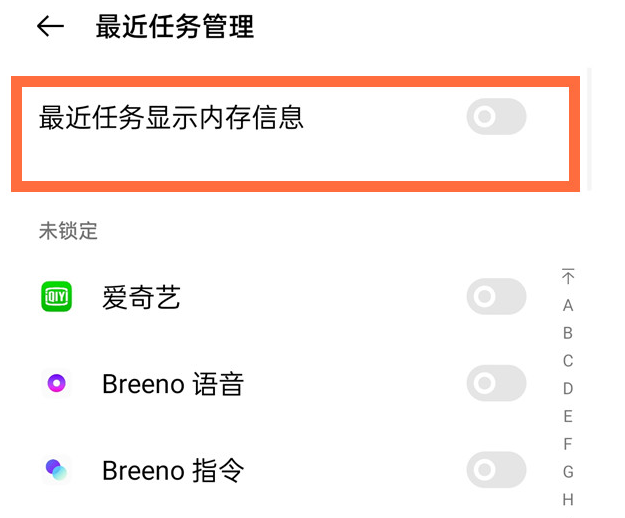Image resolution: width=625 pixels, height=518 pixels.
Task: Toggle lock switch for 爱奇艺
Action: point(496,297)
